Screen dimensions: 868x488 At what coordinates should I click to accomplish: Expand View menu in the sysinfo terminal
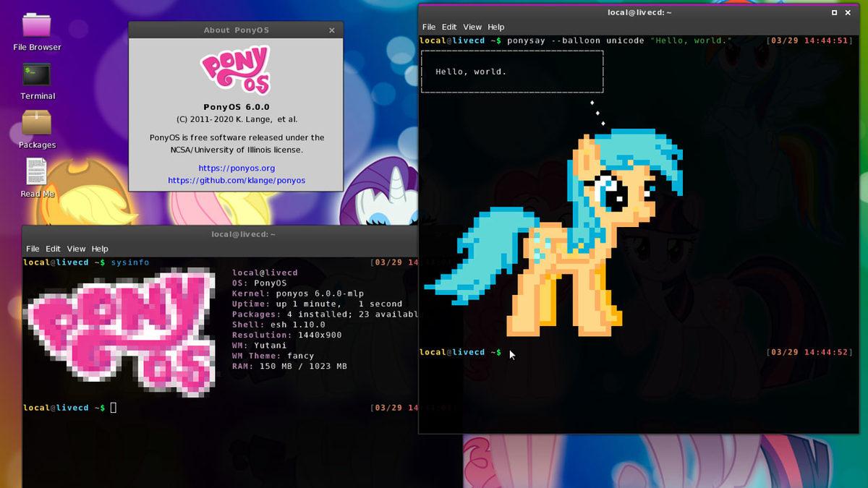(76, 249)
